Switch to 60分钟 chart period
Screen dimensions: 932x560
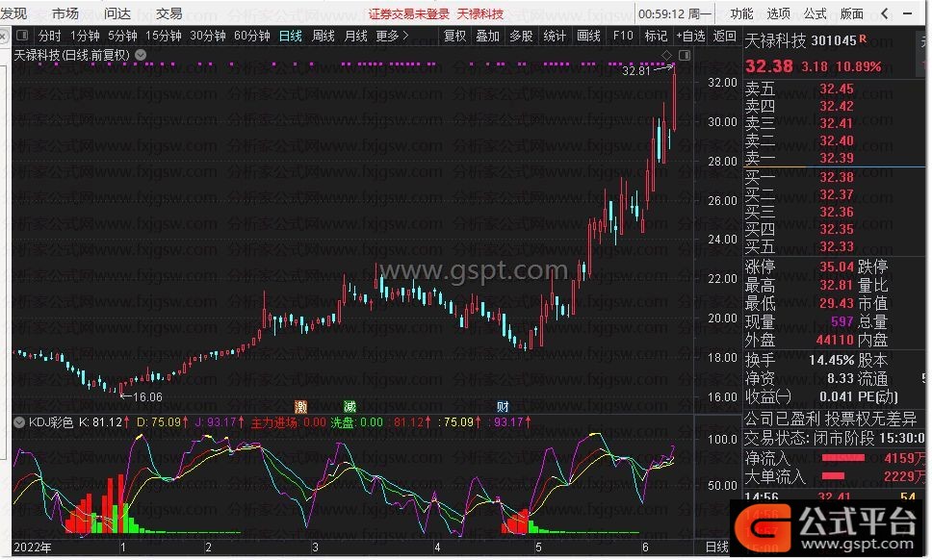tap(252, 36)
